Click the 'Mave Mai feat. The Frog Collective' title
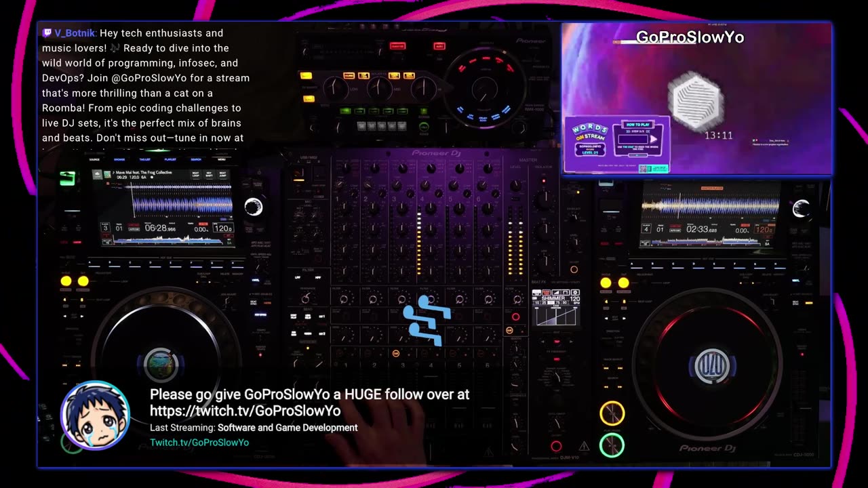This screenshot has height=488, width=868. 144,173
